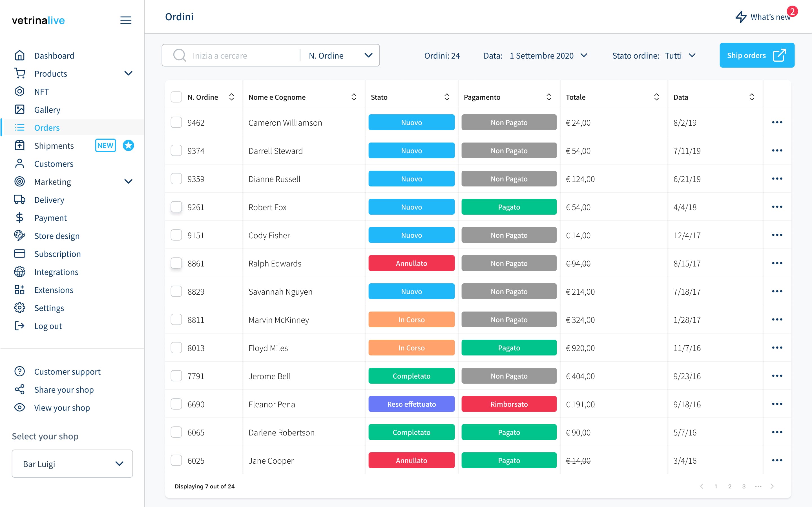Viewport: 812px width, 507px height.
Task: Select checkbox for order 9374
Action: click(x=176, y=151)
